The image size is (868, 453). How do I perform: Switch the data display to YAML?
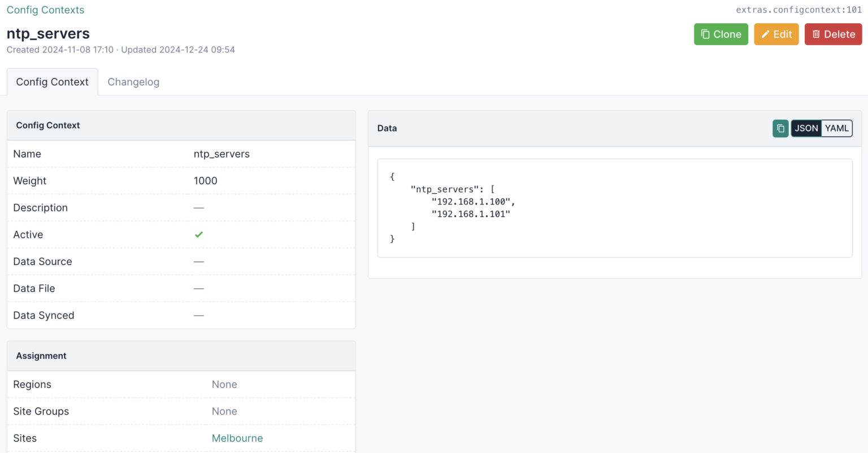(x=837, y=128)
